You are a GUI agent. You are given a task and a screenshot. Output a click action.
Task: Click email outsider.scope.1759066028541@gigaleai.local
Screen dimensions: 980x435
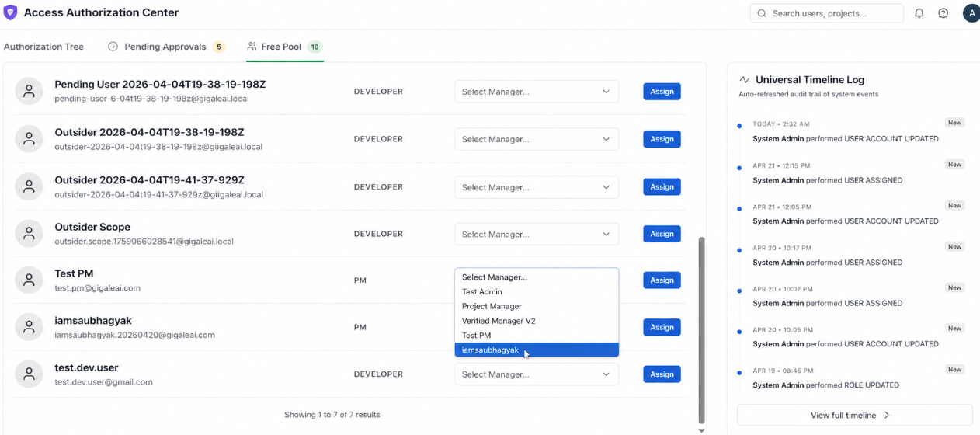tap(144, 242)
